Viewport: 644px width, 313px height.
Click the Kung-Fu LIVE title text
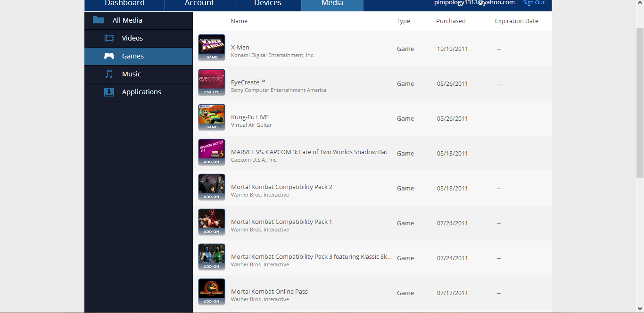(249, 117)
